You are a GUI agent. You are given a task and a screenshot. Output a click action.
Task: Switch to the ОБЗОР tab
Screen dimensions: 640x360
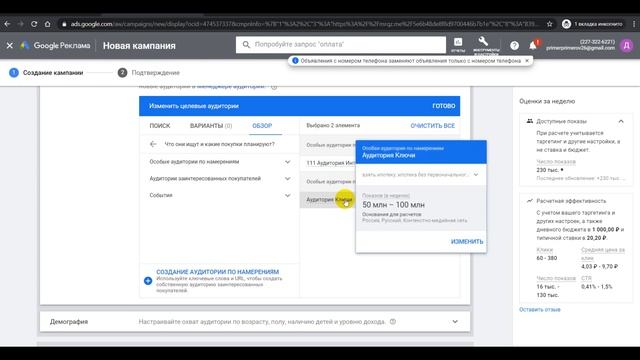click(262, 126)
